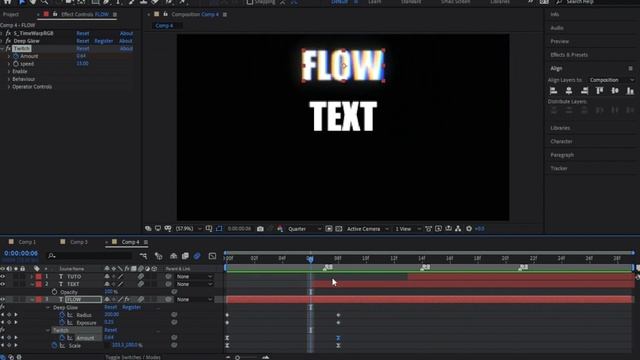This screenshot has width=640, height=360.
Task: Click Reset for Twitch in timeline
Action: click(111, 330)
